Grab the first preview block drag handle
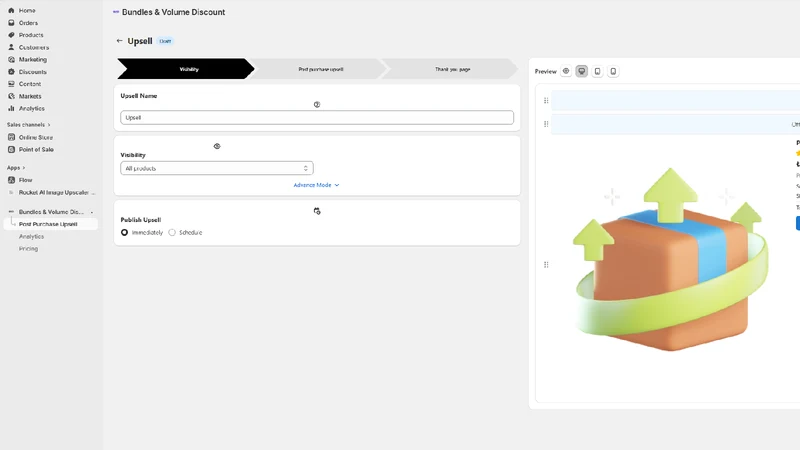Viewport: 800px width, 450px height. coord(546,101)
